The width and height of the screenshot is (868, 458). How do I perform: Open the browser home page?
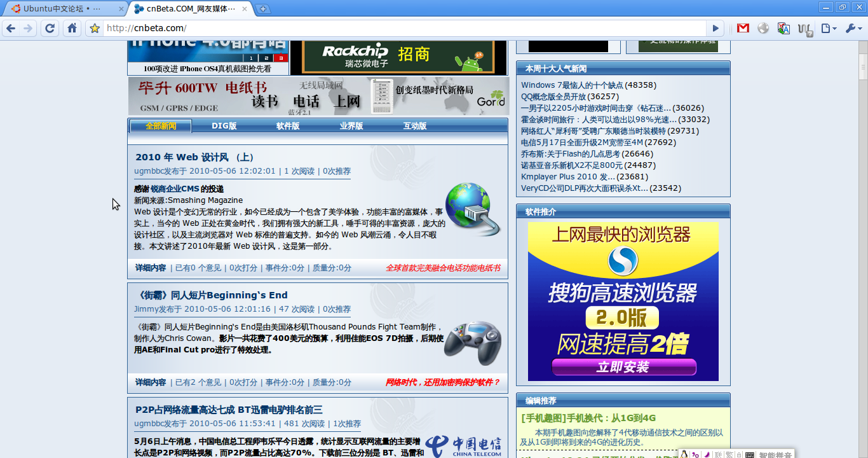72,28
